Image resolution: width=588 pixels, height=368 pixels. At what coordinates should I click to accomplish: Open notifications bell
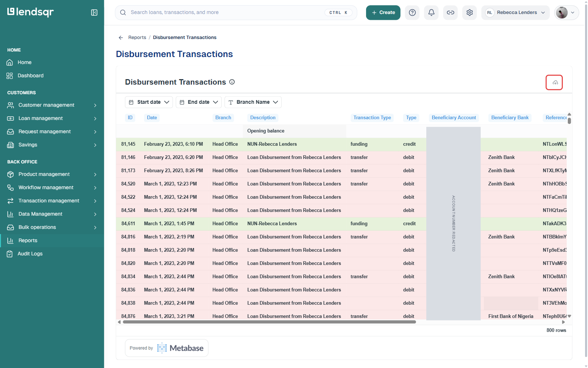(431, 13)
